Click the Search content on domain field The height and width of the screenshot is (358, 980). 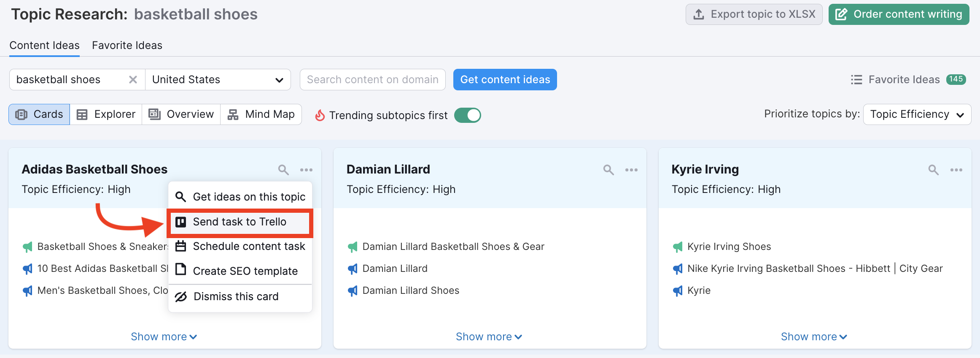tap(373, 79)
